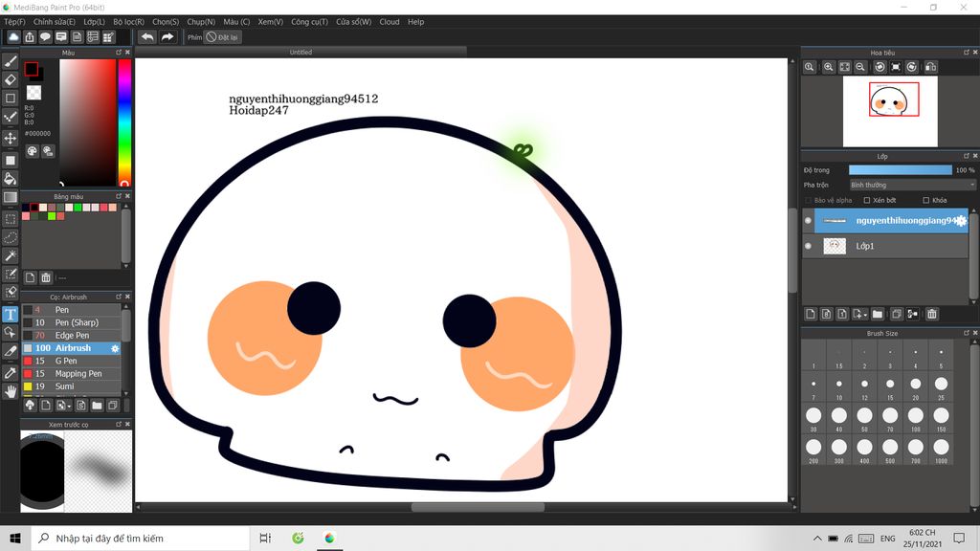Select the transparent color swatch

[x=33, y=93]
